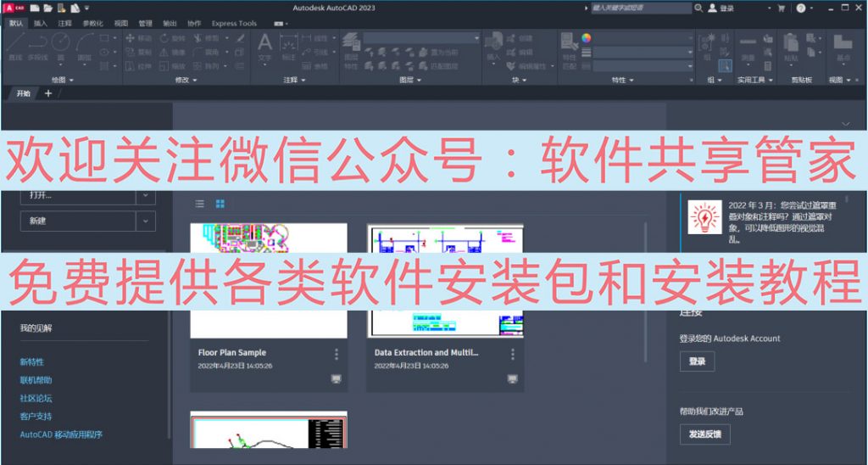Click the object color wheel swatch
The width and height of the screenshot is (868, 465).
coord(587,37)
